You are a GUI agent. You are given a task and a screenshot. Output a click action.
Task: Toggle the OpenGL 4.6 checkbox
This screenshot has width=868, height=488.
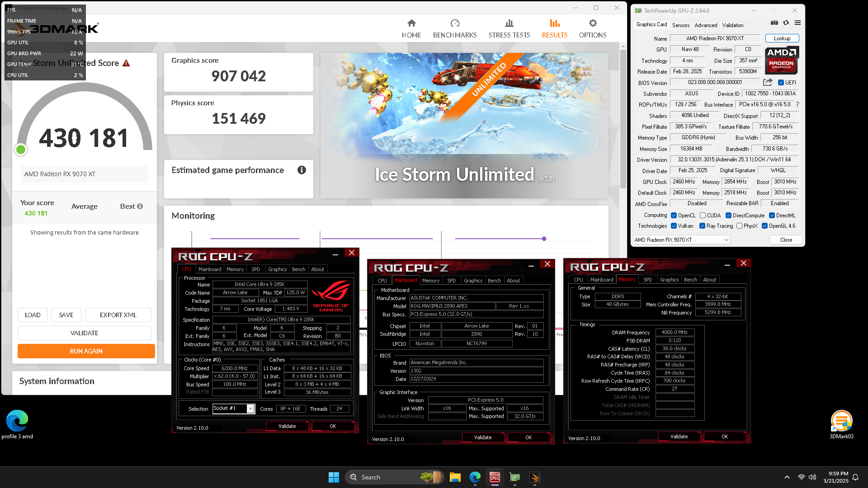click(x=764, y=226)
